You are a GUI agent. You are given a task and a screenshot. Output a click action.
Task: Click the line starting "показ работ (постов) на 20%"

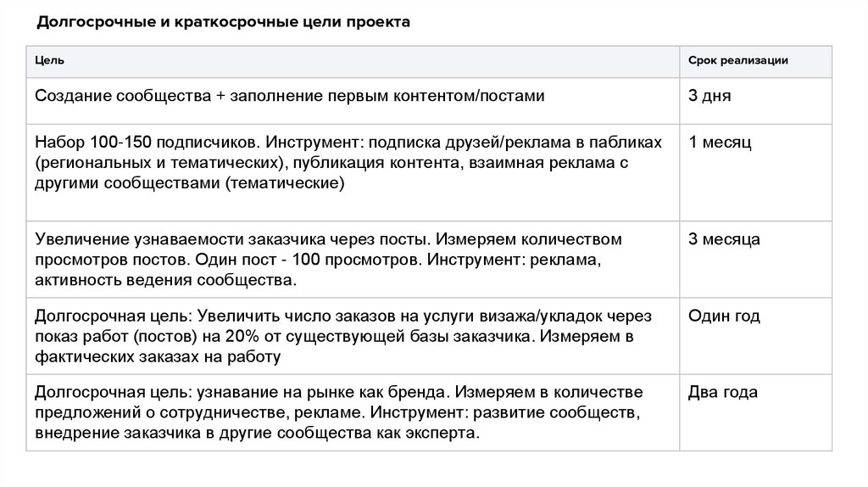pos(335,337)
